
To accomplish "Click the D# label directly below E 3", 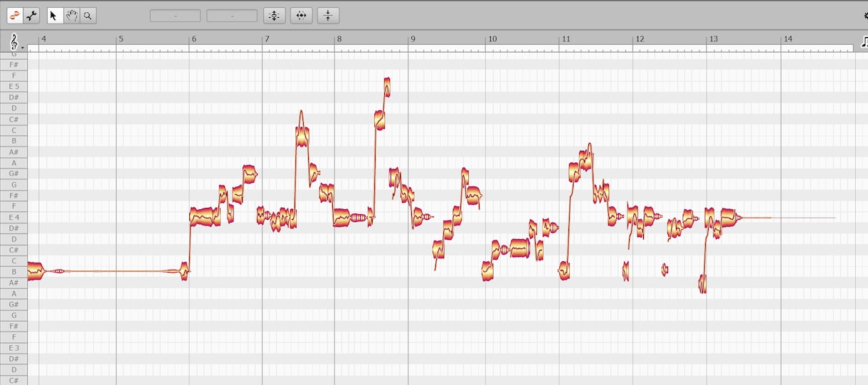I will (14, 359).
